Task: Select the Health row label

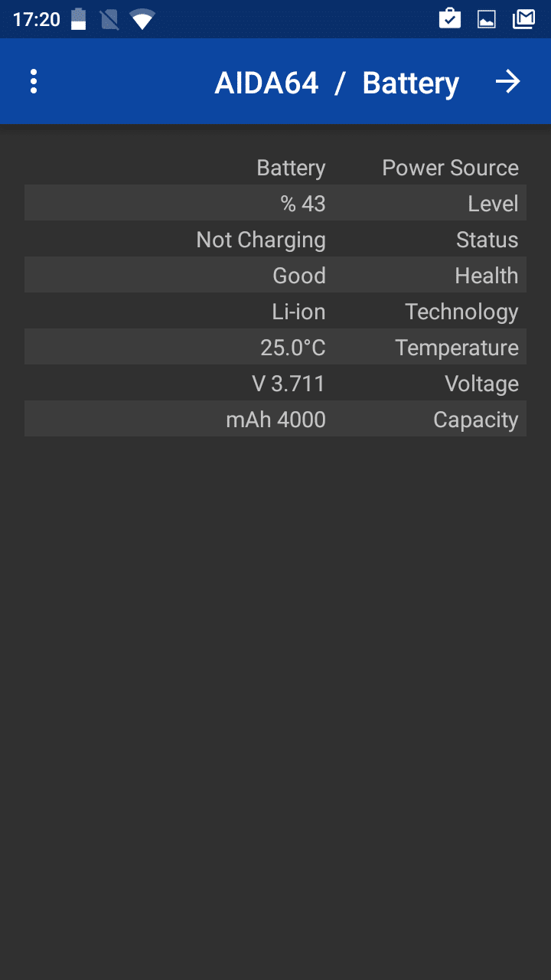Action: click(x=486, y=276)
